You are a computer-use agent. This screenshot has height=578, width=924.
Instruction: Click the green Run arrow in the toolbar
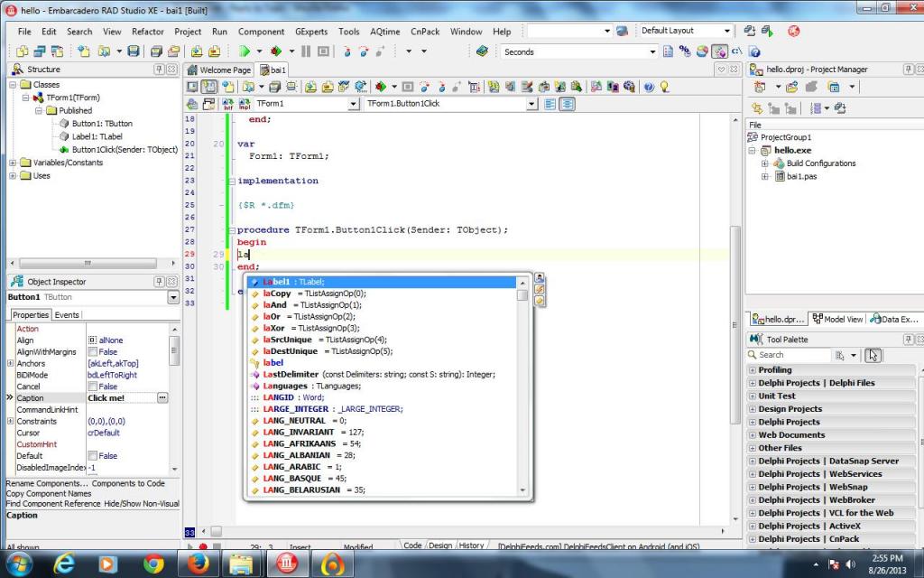(x=245, y=51)
